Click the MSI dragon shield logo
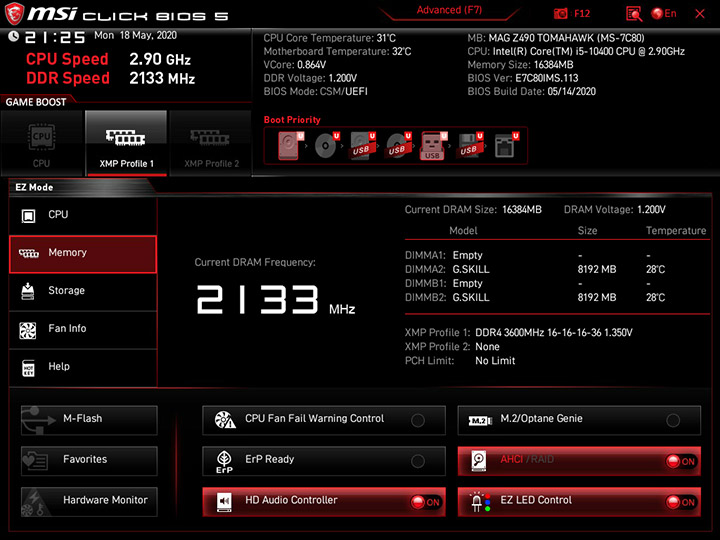Image resolution: width=720 pixels, height=540 pixels. pyautogui.click(x=15, y=14)
